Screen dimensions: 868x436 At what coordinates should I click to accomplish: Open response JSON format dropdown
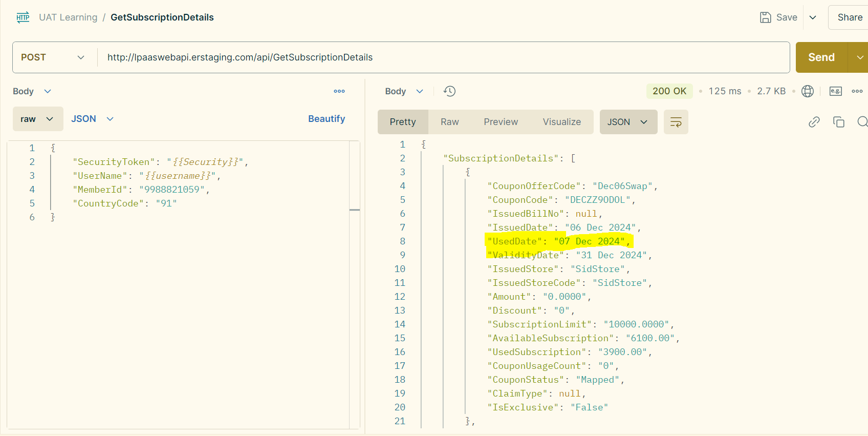[628, 122]
